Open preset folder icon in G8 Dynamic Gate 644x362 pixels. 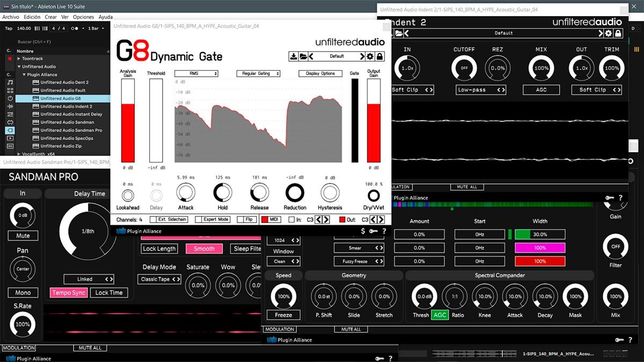click(303, 56)
